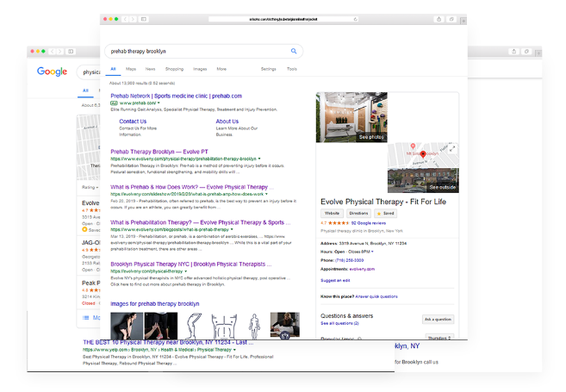Viewport: 566px width, 392px height.
Task: Open What is Prehab & How Does Work result
Action: 192,187
